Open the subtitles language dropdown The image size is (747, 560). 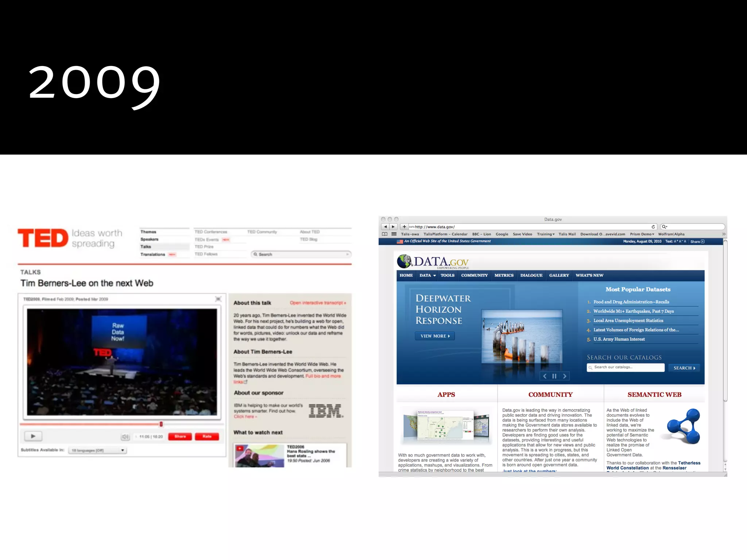click(x=97, y=450)
